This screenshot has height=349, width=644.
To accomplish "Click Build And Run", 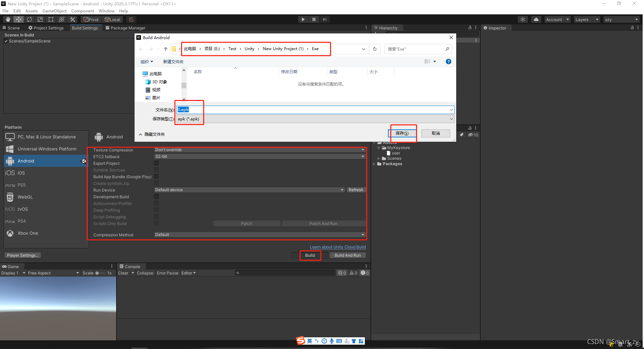I will click(347, 255).
